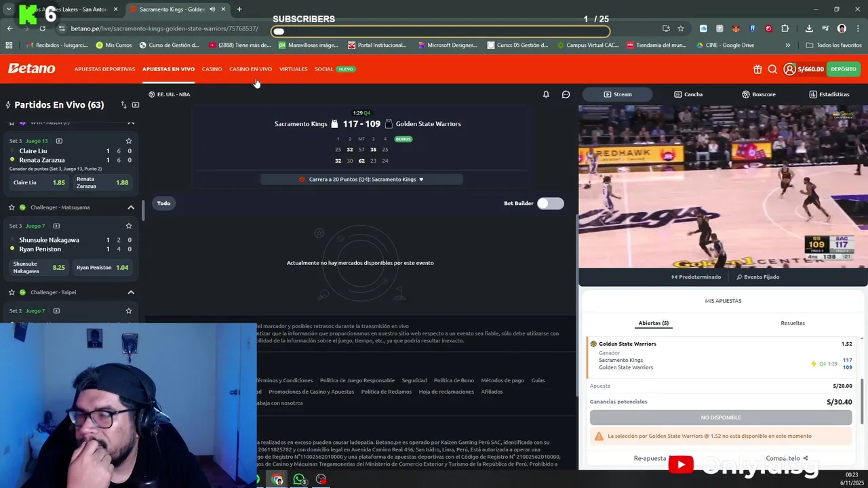This screenshot has height=488, width=868.
Task: Bookmark this page with the star icon
Action: point(681,28)
